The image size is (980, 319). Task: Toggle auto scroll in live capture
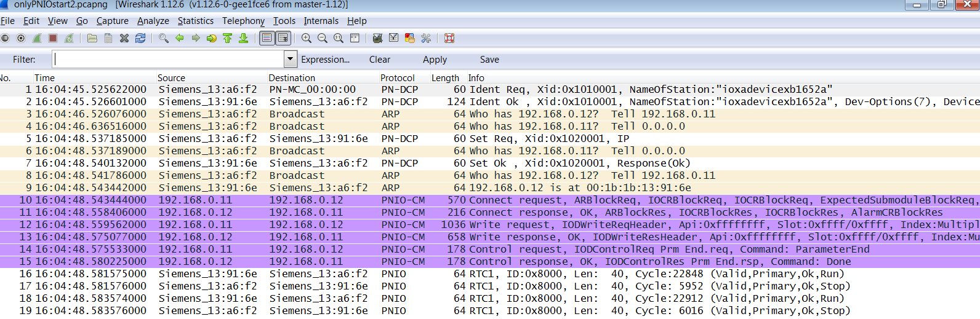pyautogui.click(x=283, y=38)
